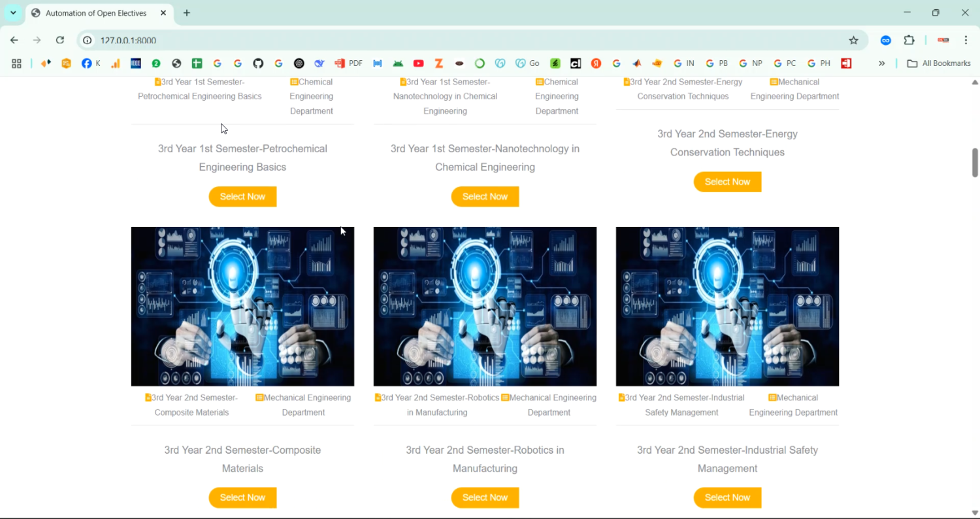Open the GitHub bookmark icon
The height and width of the screenshot is (519, 980).
click(258, 63)
